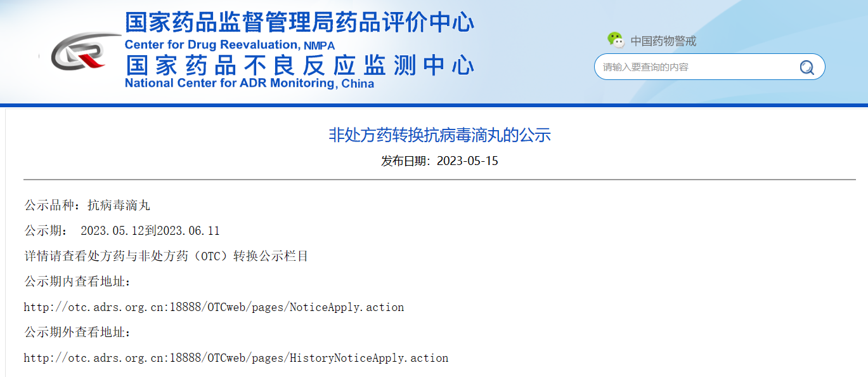Open the NoticeApply.action URL
The width and height of the screenshot is (868, 377).
(214, 307)
